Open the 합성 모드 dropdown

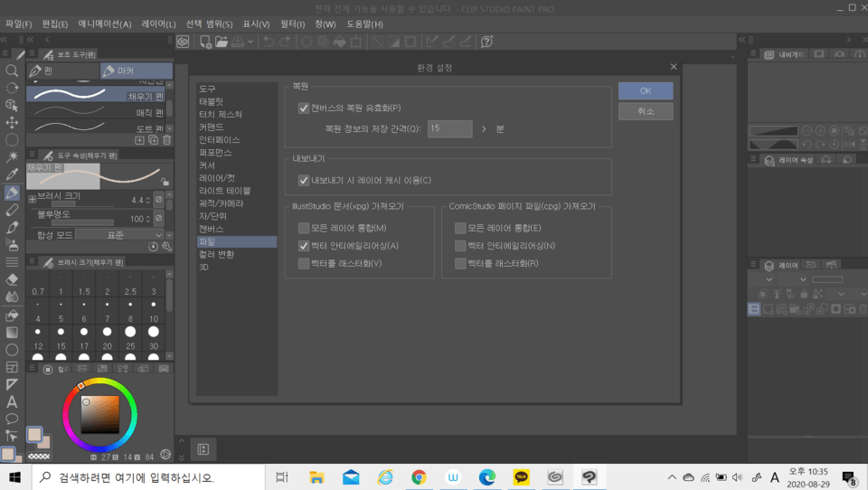(118, 234)
